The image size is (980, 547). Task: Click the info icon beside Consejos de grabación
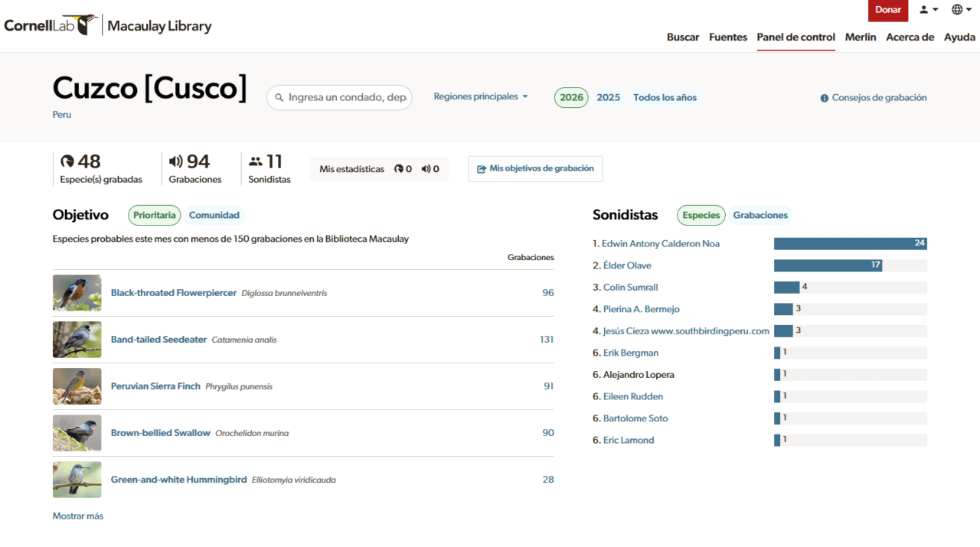click(x=824, y=98)
